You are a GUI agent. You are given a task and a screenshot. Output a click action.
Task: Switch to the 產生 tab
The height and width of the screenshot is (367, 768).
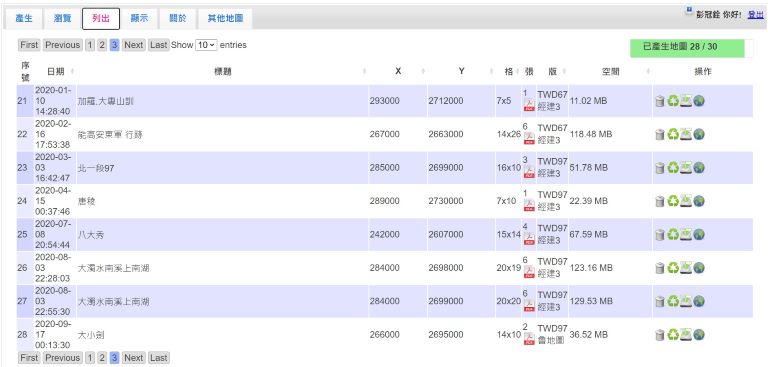pyautogui.click(x=24, y=19)
